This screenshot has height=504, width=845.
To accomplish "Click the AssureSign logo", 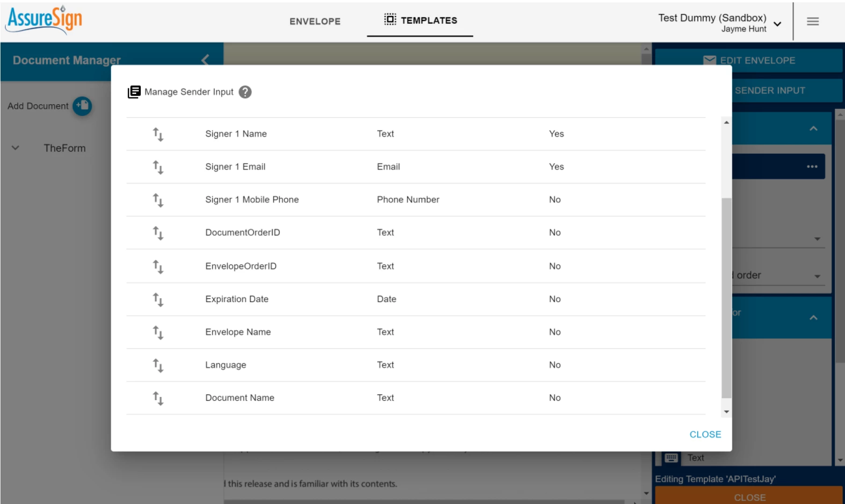I will tap(44, 20).
